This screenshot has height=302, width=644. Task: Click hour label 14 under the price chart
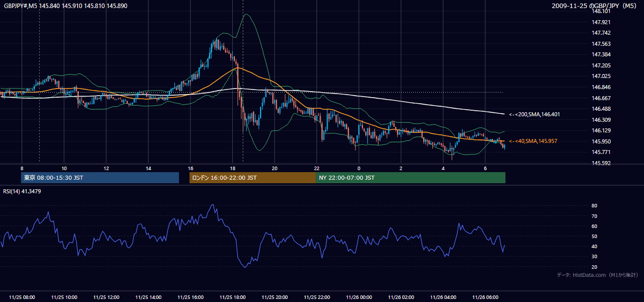coord(148,168)
